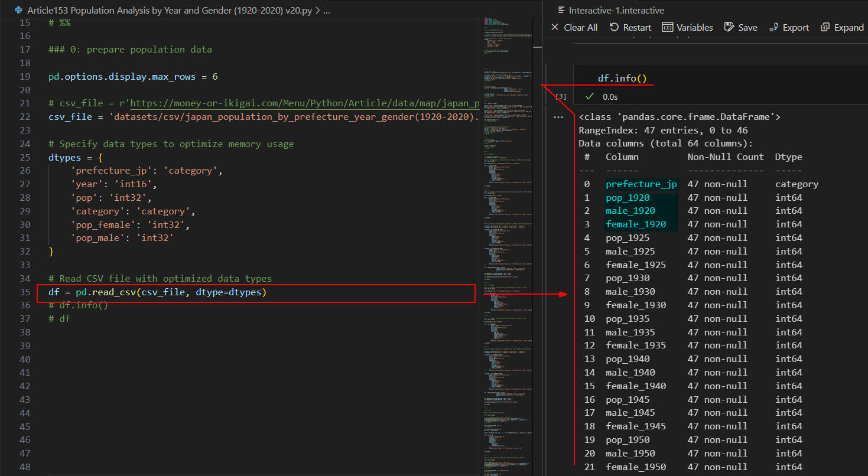Screen dimensions: 868x476
Task: Click the pandas.core.frame.DataFrame class output line
Action: coord(680,117)
